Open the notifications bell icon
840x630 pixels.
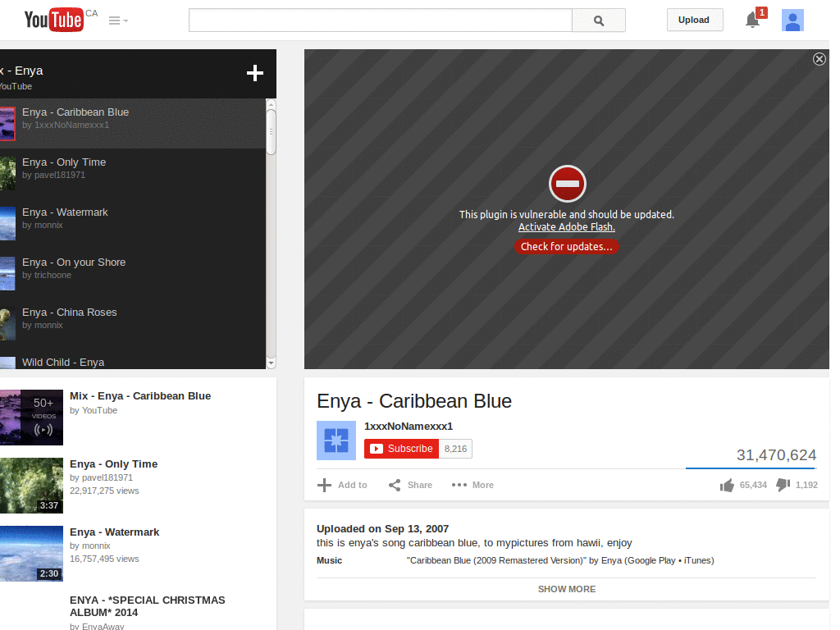[x=752, y=21]
